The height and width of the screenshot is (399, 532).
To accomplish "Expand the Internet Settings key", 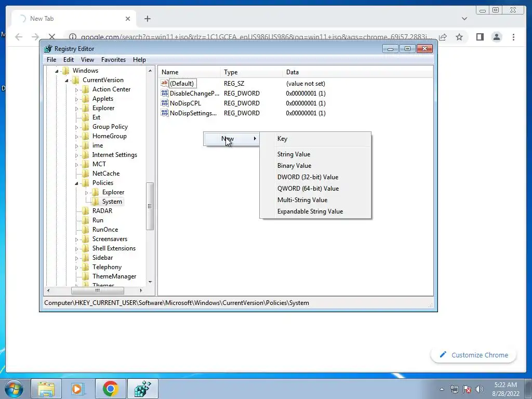I will coord(76,155).
